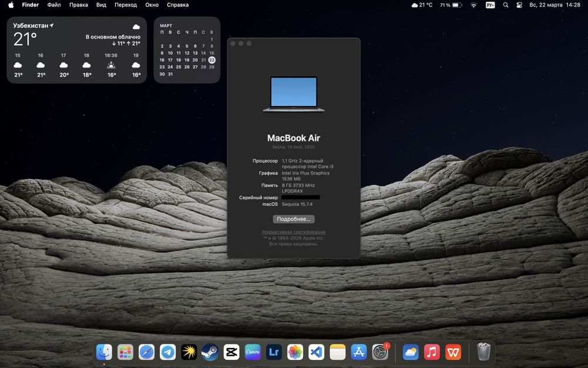Click the Sequoia 15.7.4 macOS version
588x368 pixels.
[297, 204]
